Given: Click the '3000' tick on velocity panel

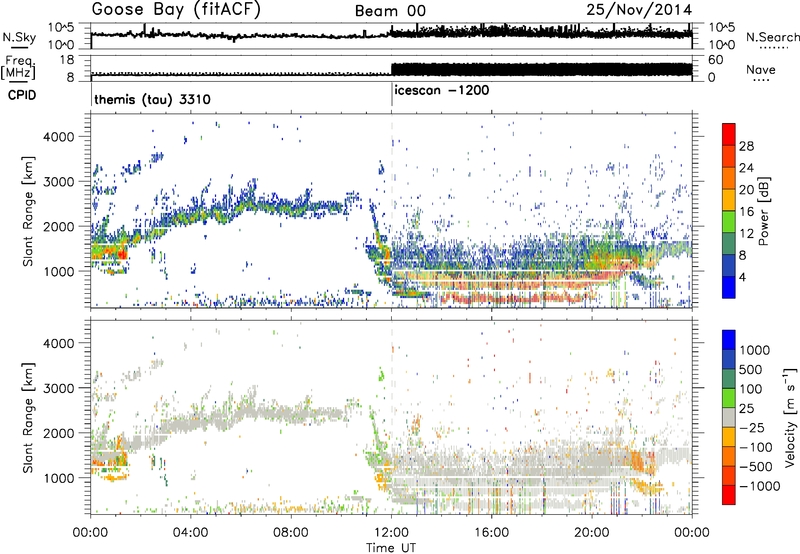Looking at the screenshot, I should [58, 388].
